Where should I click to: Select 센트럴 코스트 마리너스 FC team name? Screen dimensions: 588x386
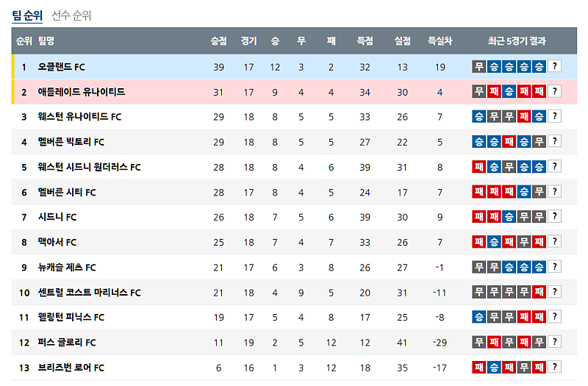point(89,292)
